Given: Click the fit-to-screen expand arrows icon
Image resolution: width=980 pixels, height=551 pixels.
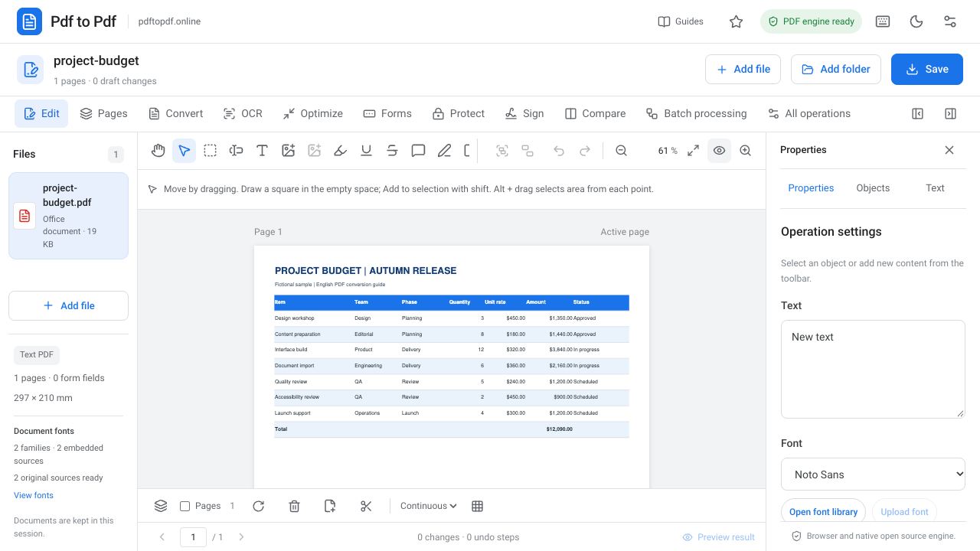Looking at the screenshot, I should (694, 151).
